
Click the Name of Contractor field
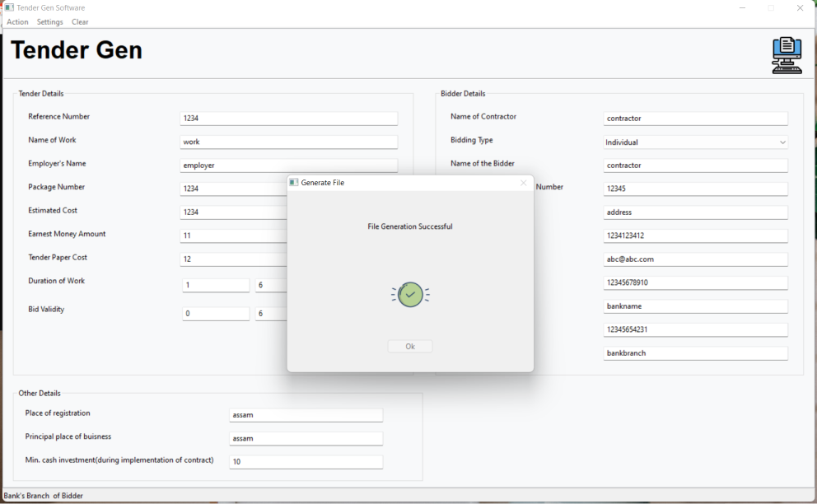(x=696, y=119)
